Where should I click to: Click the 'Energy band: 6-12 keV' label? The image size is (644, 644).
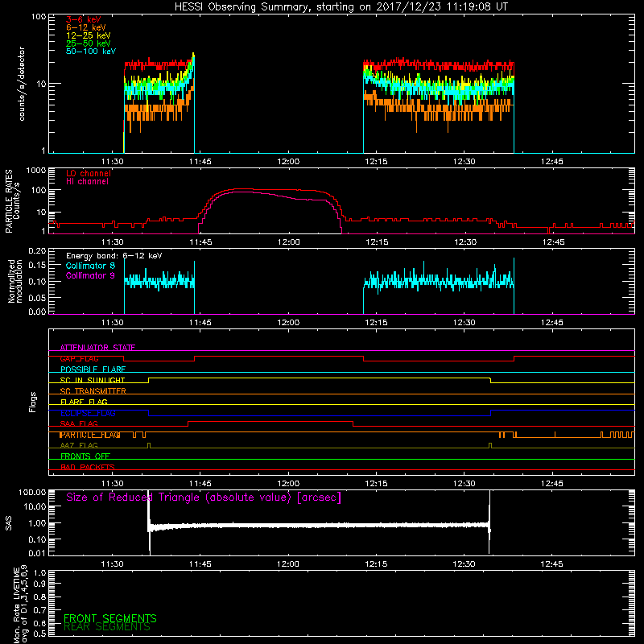click(114, 256)
